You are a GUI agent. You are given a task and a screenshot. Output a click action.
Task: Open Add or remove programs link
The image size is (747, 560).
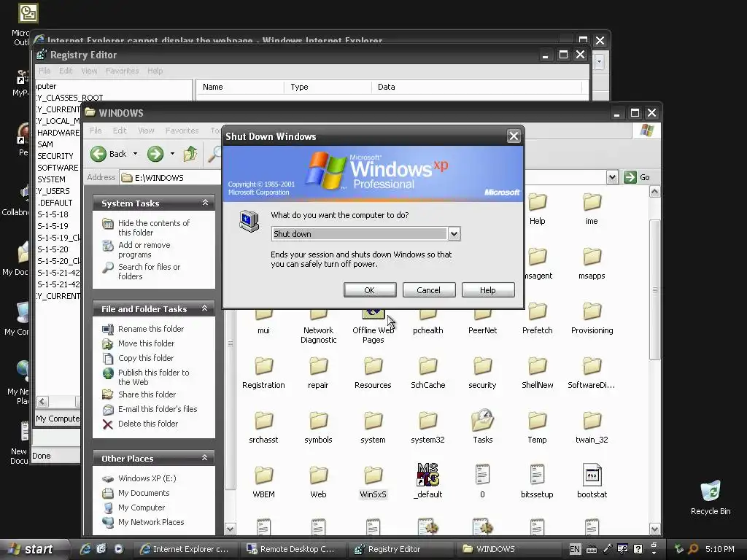tap(144, 249)
